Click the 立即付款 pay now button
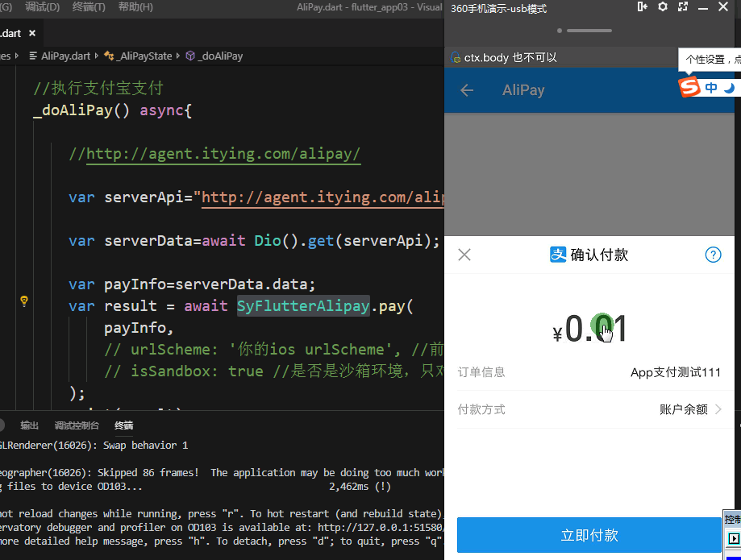This screenshot has height=560, width=741. pos(589,535)
